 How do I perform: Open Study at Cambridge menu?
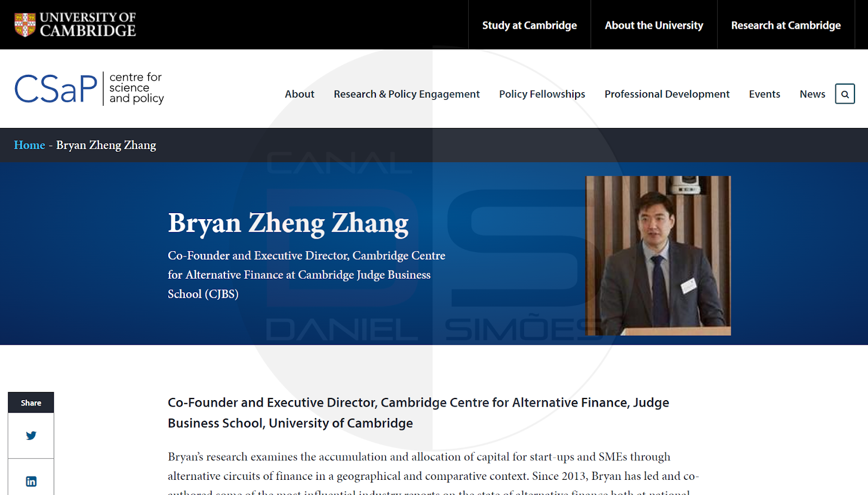pos(529,25)
